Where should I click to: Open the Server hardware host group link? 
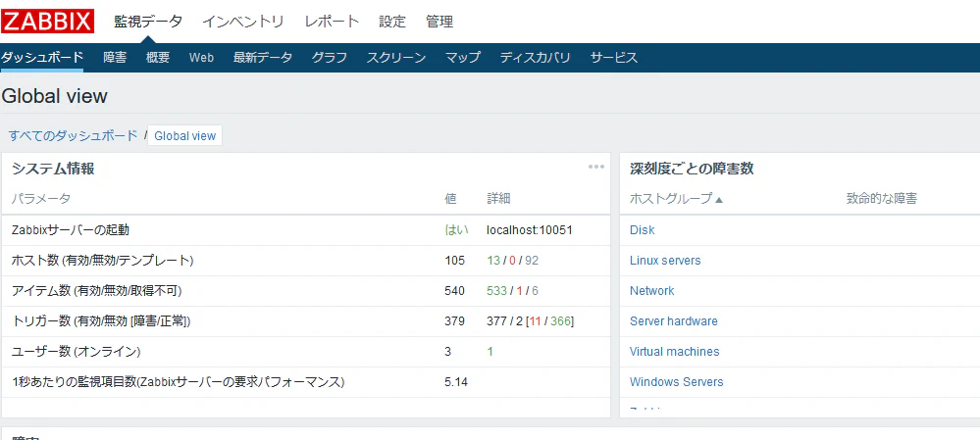click(674, 321)
